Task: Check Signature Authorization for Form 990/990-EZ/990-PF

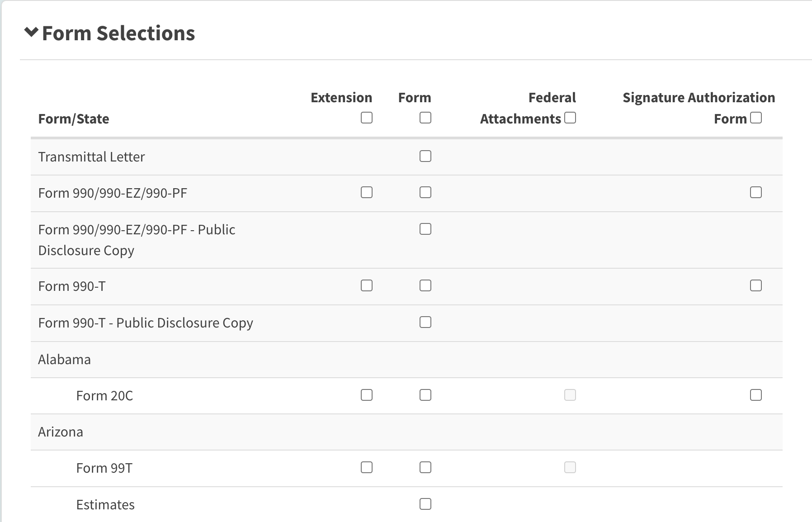Action: pyautogui.click(x=756, y=193)
